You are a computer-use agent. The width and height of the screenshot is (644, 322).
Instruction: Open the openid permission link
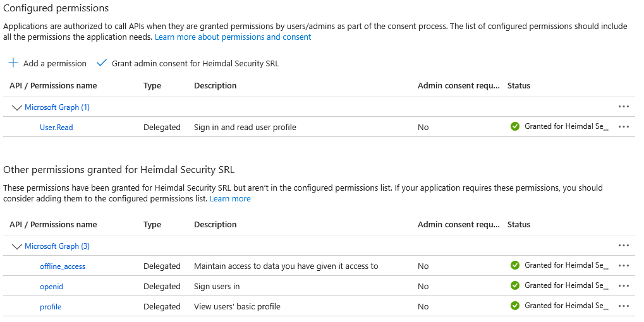click(51, 286)
